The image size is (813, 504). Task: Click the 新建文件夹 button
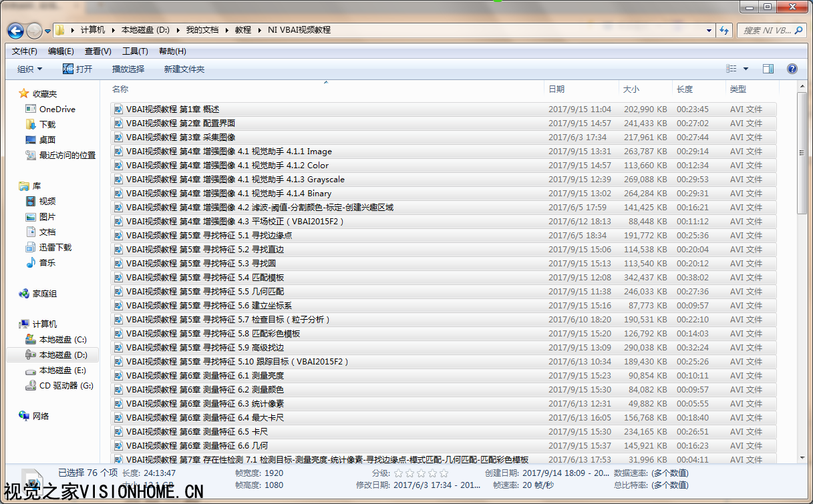point(184,69)
